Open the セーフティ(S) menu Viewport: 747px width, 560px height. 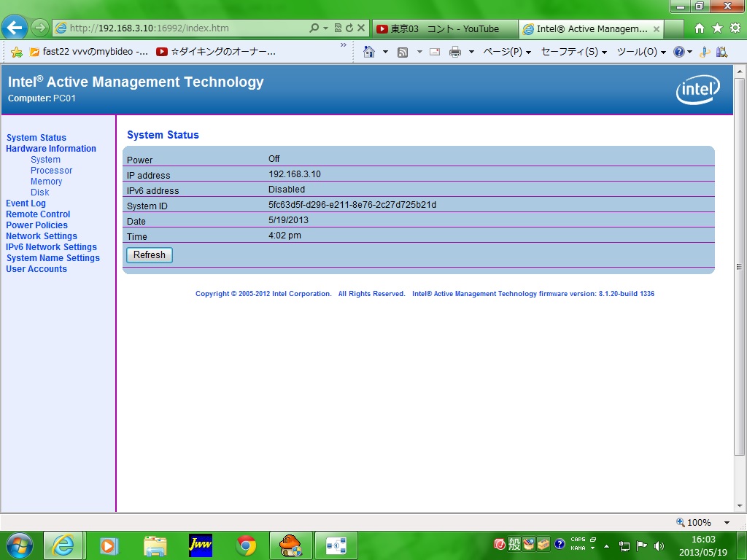tap(573, 52)
